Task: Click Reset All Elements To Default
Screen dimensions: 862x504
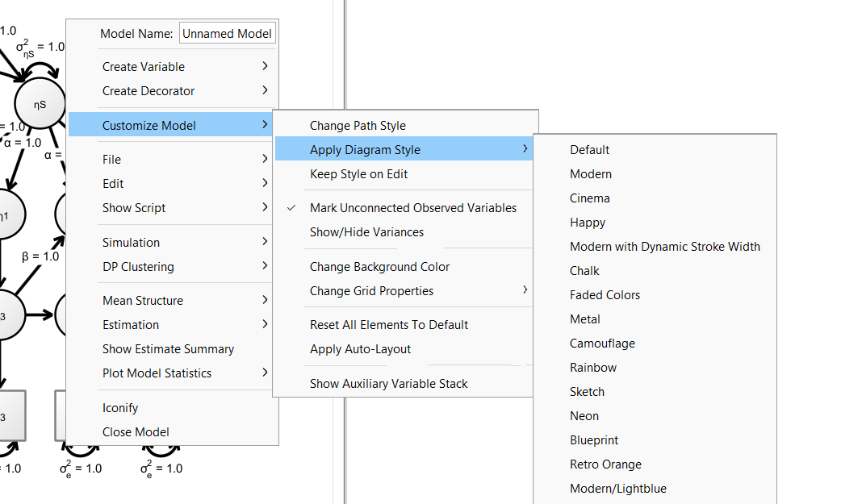Action: [388, 325]
